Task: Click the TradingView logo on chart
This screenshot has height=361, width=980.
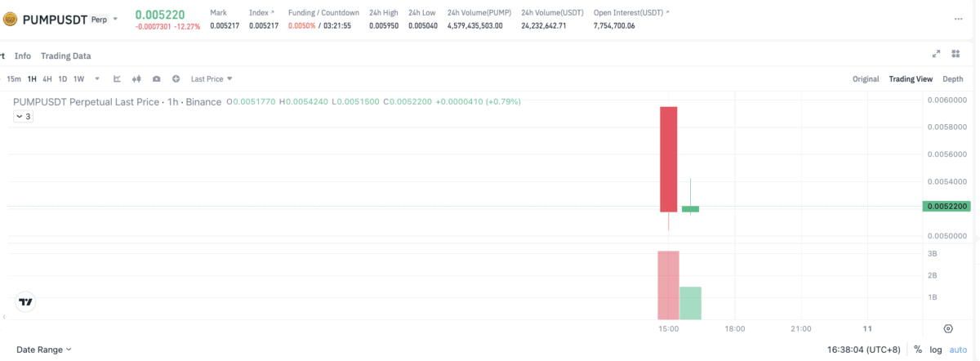Action: (26, 301)
